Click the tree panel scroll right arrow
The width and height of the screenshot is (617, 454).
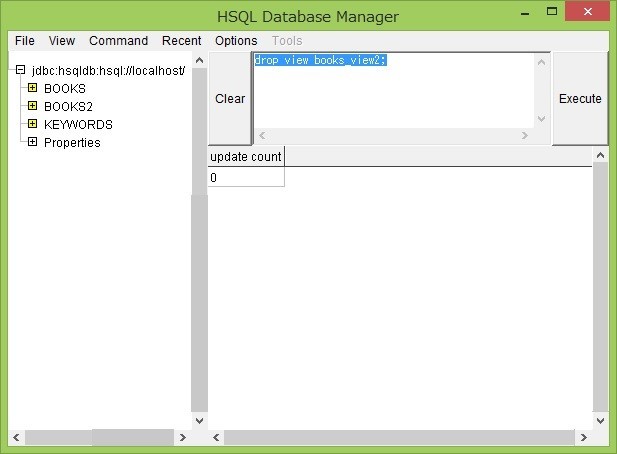[x=182, y=437]
